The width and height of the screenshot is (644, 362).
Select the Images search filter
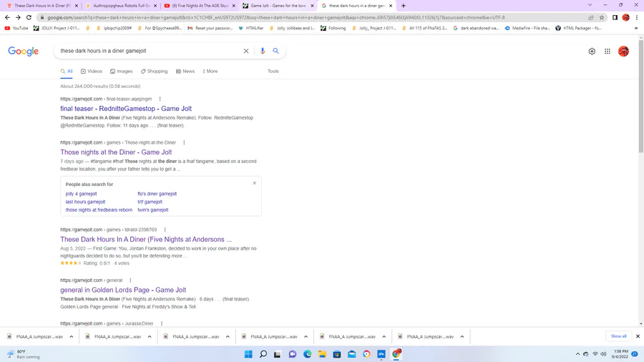coord(121,71)
